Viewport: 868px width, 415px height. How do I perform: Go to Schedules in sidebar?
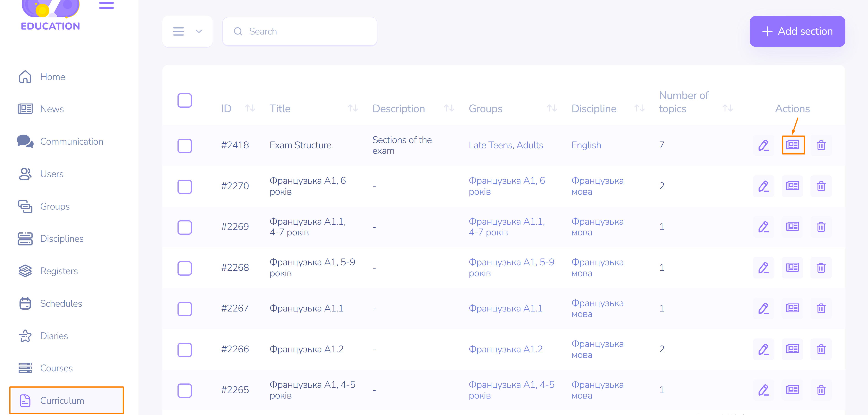[x=61, y=303]
